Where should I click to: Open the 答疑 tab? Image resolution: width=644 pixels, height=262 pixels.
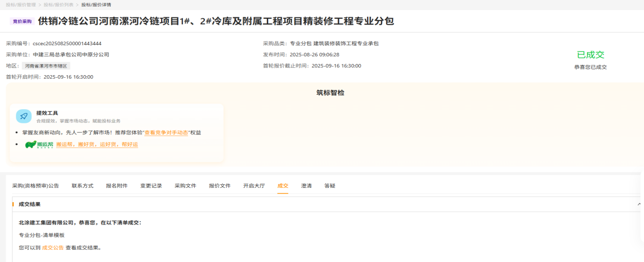329,186
